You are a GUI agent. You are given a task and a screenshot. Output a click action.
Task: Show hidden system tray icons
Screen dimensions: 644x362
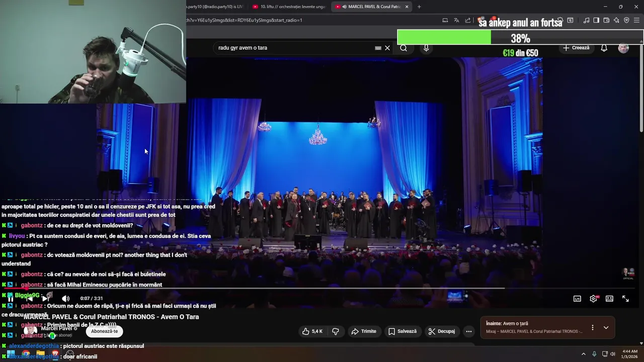point(584,354)
